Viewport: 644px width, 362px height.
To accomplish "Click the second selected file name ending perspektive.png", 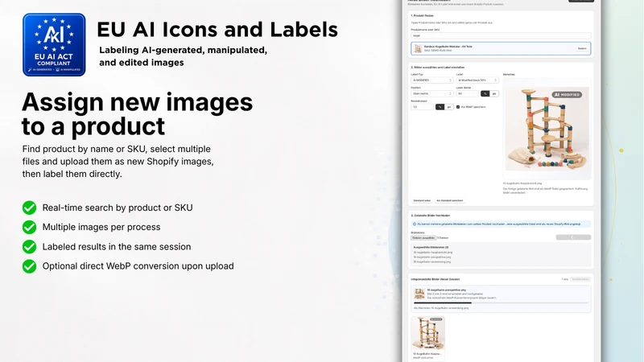I will (432, 257).
